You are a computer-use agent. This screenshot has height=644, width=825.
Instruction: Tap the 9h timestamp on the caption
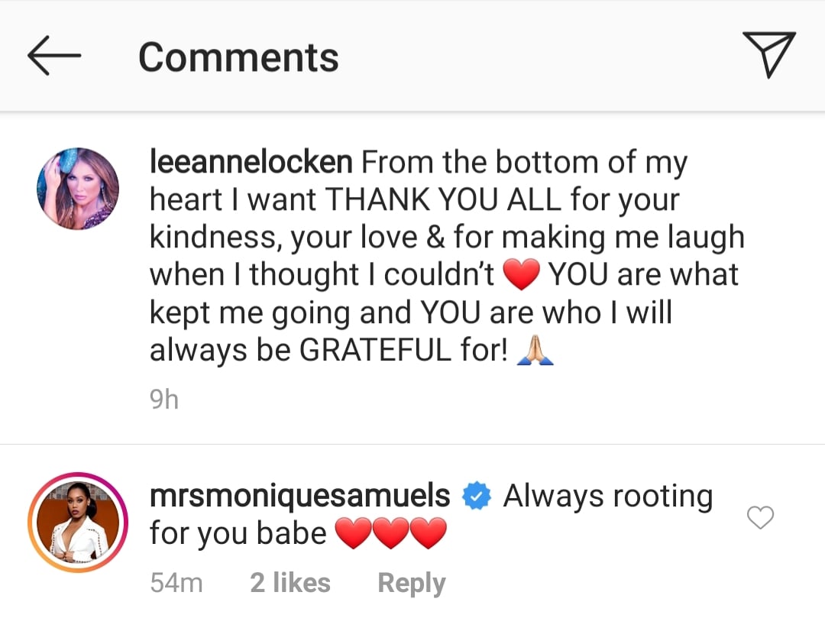(163, 398)
